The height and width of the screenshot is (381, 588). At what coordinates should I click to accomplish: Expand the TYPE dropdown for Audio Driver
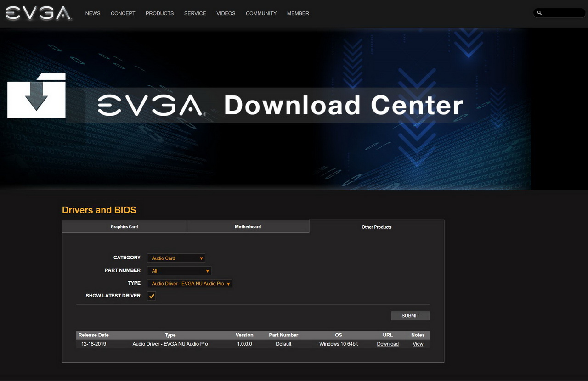[190, 283]
